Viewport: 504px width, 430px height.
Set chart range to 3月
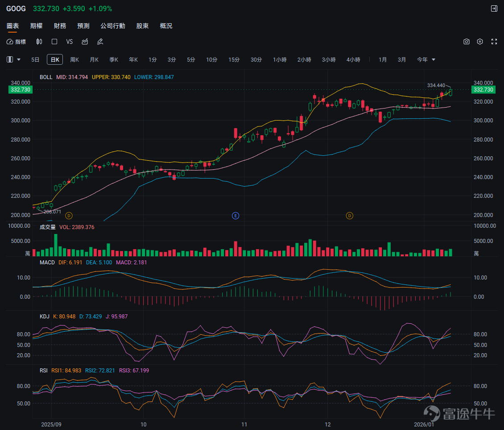[402, 59]
